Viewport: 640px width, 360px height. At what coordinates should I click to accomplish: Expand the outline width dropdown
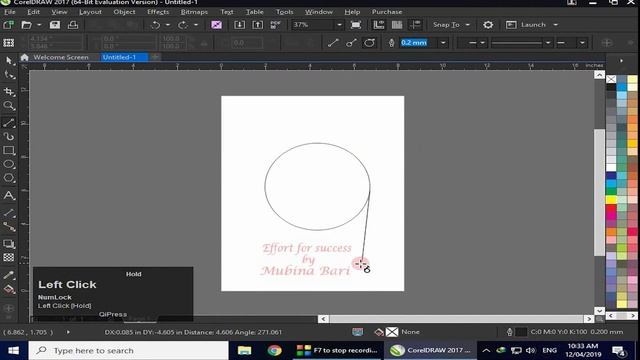443,42
